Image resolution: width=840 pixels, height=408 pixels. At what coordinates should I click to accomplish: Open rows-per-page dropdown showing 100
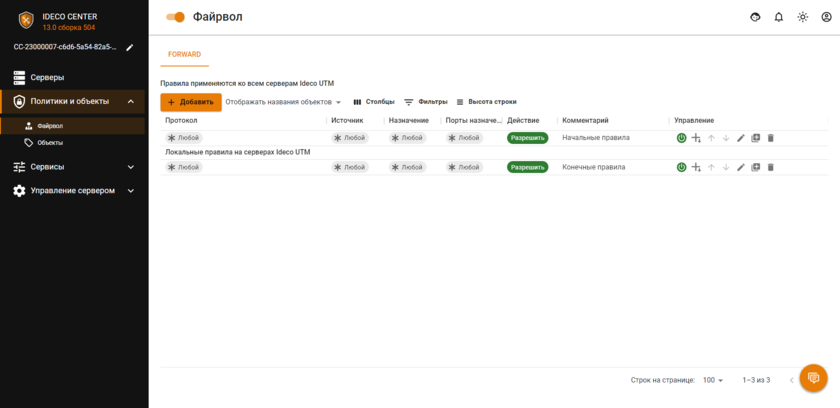(713, 380)
